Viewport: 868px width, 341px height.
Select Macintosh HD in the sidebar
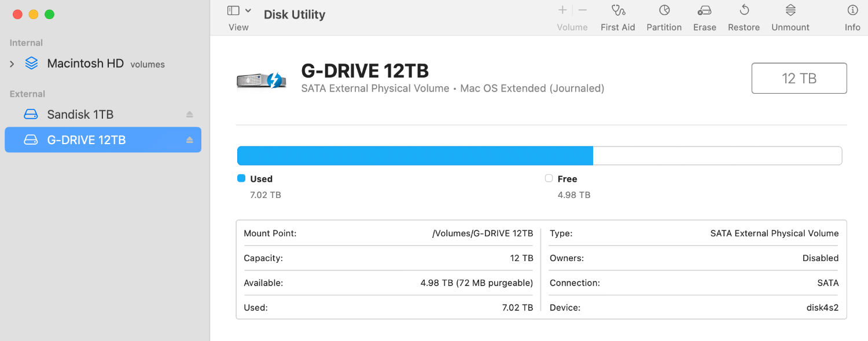[x=85, y=64]
